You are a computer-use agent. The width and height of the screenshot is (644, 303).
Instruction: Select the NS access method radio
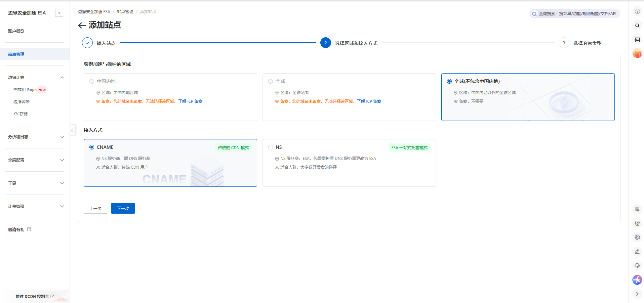pyautogui.click(x=271, y=147)
